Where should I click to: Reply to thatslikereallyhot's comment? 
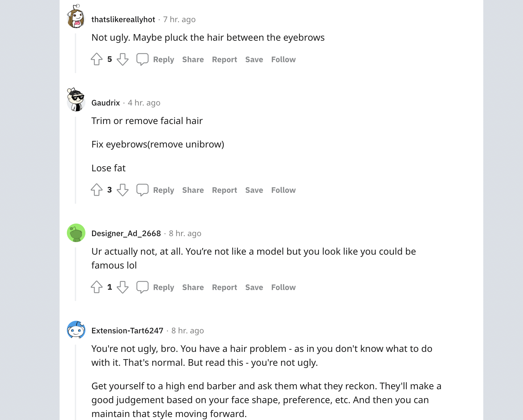(164, 60)
